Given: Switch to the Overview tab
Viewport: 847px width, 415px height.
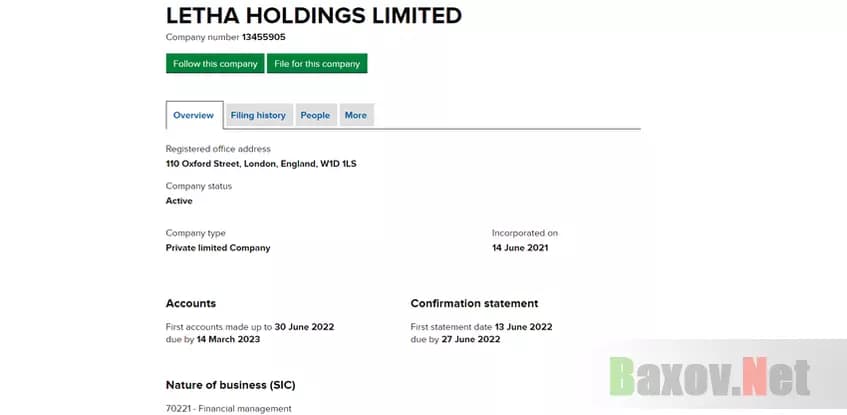Looking at the screenshot, I should tap(193, 116).
